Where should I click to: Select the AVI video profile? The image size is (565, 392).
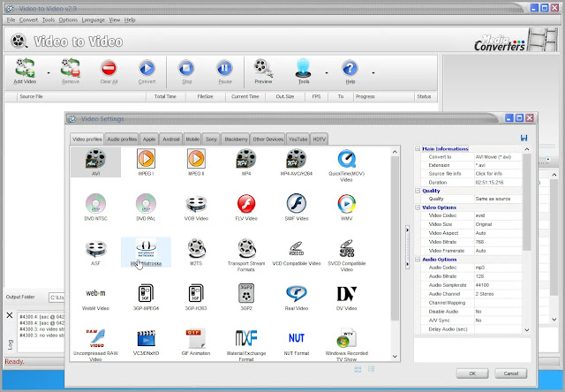coord(95,162)
